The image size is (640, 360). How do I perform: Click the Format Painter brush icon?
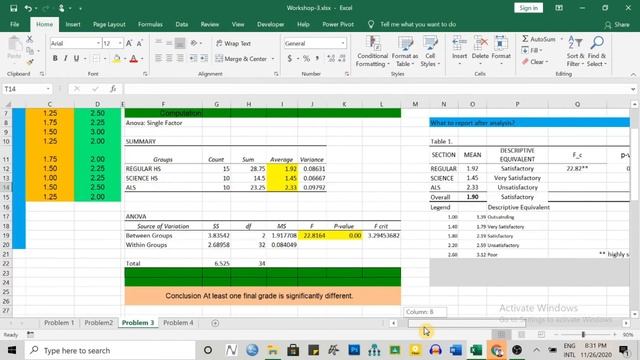tap(29, 62)
